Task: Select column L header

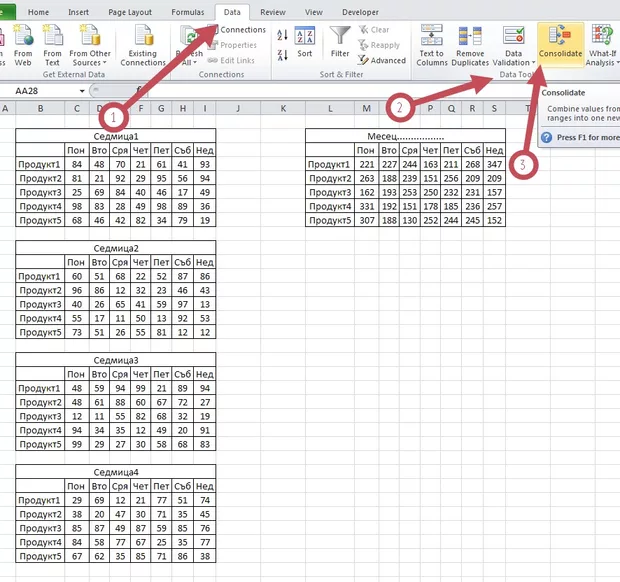Action: [330, 108]
